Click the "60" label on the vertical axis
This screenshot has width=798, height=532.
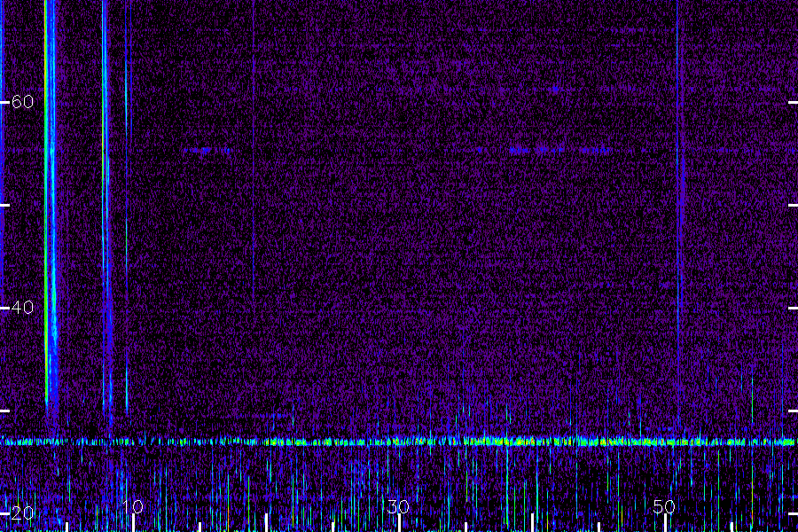(x=22, y=102)
